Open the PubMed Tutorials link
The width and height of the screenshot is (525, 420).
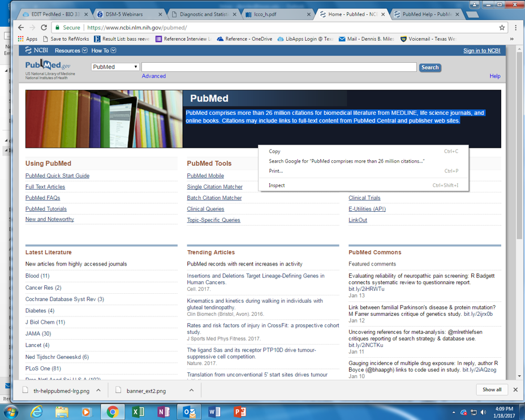[x=46, y=209]
